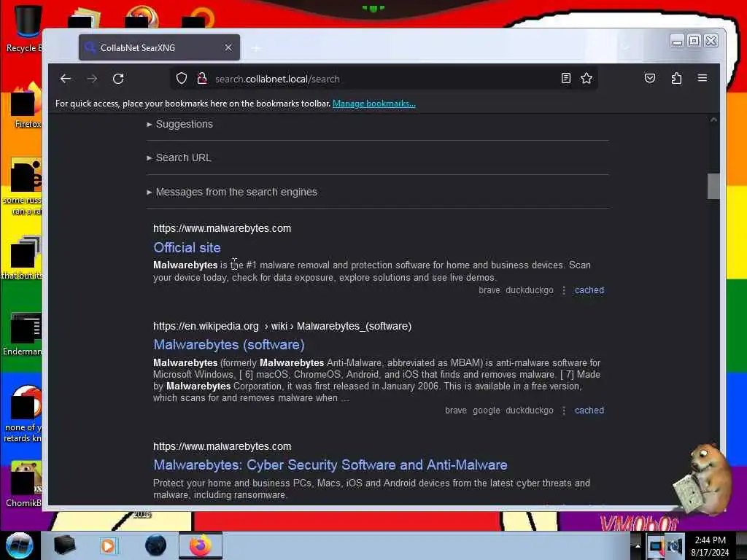This screenshot has height=560, width=747.
Task: View site security lock icon info
Action: pos(202,78)
